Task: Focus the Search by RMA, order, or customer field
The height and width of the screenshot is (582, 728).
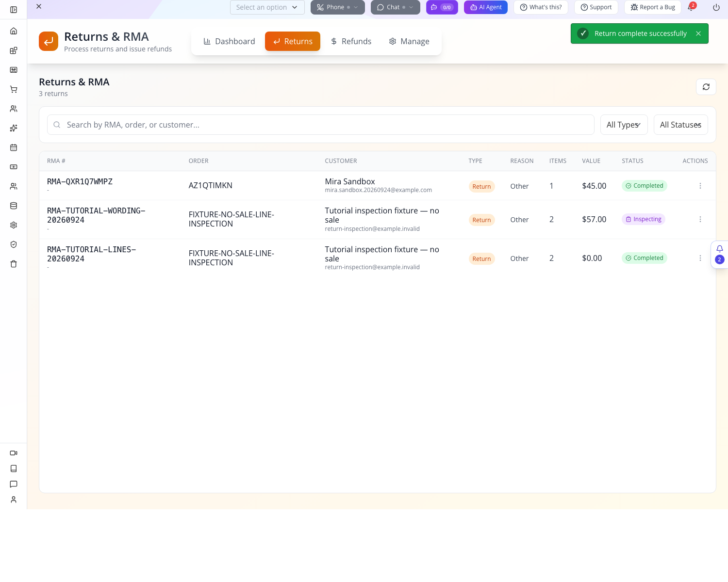Action: pos(321,125)
